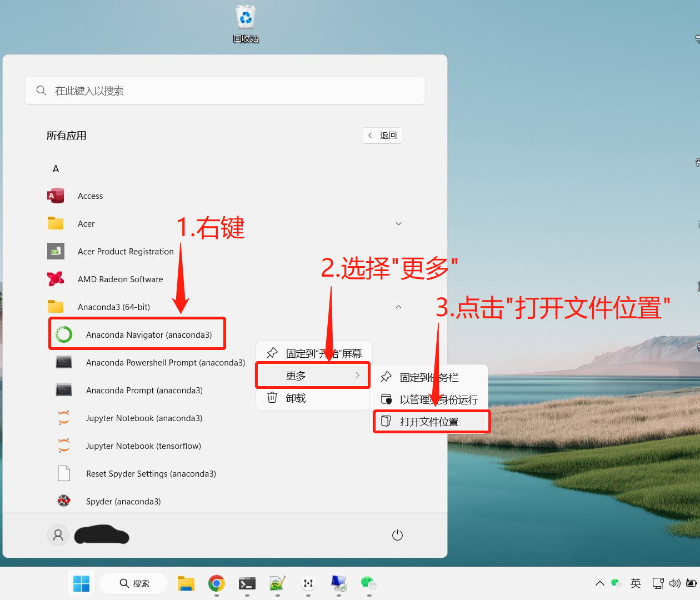Select 固定到"开始"屏幕 in context menu
The height and width of the screenshot is (600, 700).
point(314,353)
